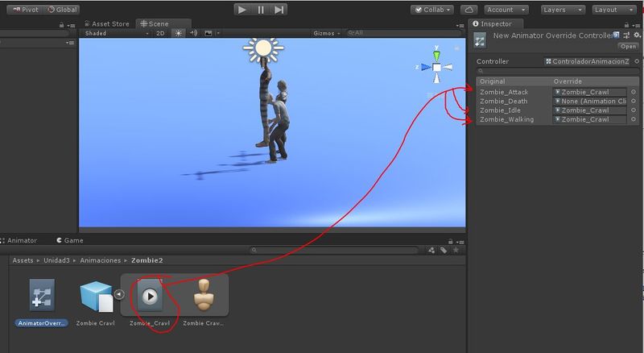This screenshot has width=644, height=353.
Task: Click green Y axis cone on gizmo
Action: pyautogui.click(x=436, y=55)
